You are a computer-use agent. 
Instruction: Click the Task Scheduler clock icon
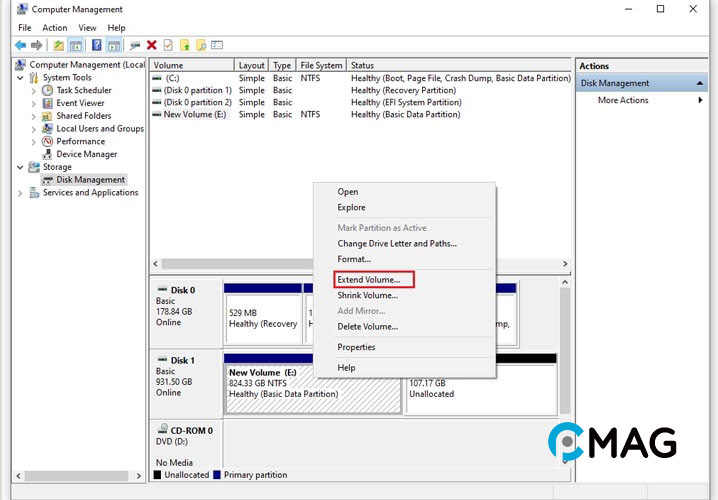click(x=48, y=90)
